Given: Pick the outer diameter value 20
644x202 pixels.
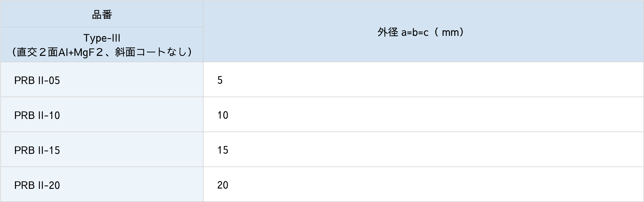Looking at the screenshot, I should (223, 185).
